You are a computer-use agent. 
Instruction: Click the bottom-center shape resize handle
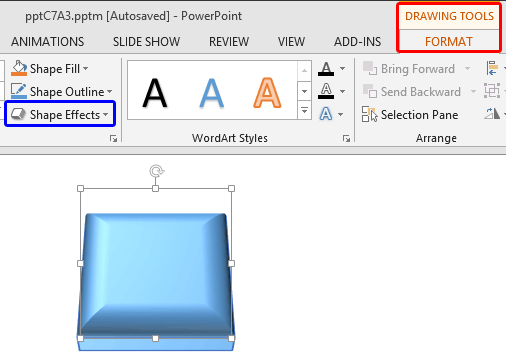tap(155, 339)
